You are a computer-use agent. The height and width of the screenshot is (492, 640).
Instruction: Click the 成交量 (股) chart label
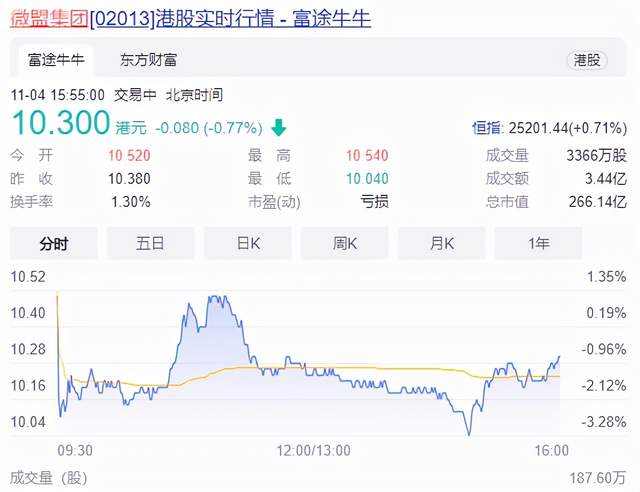pyautogui.click(x=49, y=478)
